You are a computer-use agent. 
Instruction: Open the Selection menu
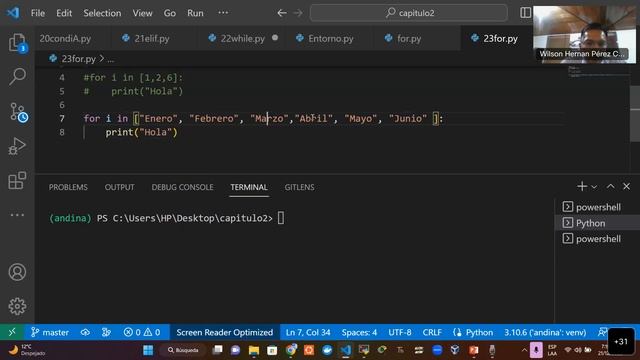pyautogui.click(x=102, y=13)
